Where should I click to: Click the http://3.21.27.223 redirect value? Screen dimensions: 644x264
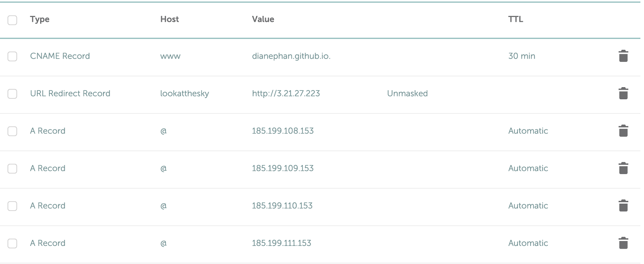tap(286, 93)
